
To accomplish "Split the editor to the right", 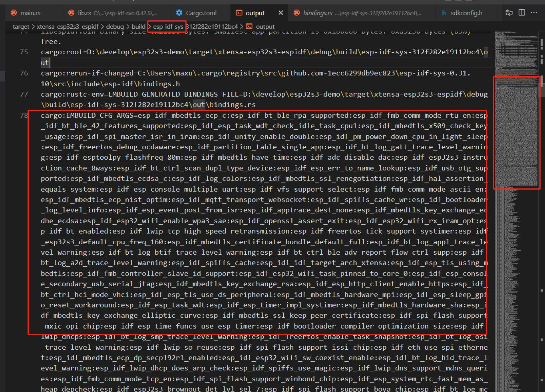I will click(x=521, y=13).
